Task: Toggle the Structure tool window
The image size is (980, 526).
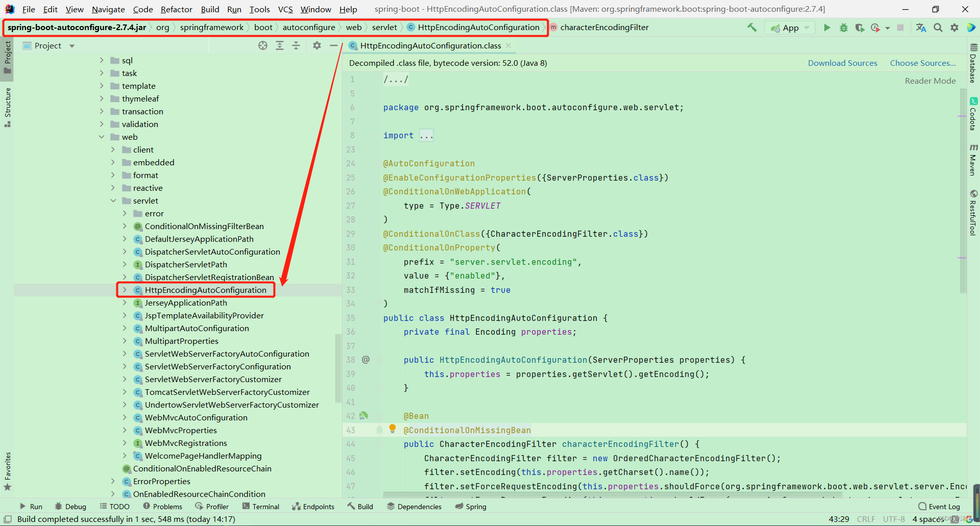Action: [x=7, y=105]
